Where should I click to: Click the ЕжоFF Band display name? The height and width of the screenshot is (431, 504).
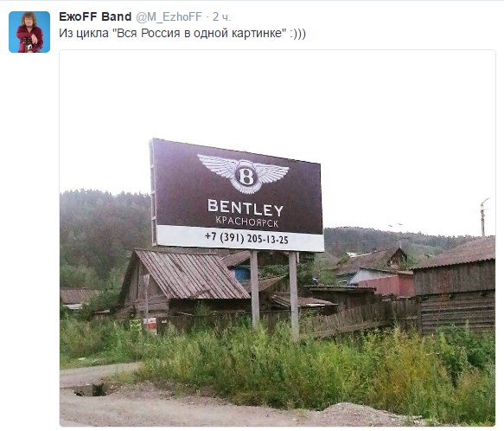click(95, 16)
